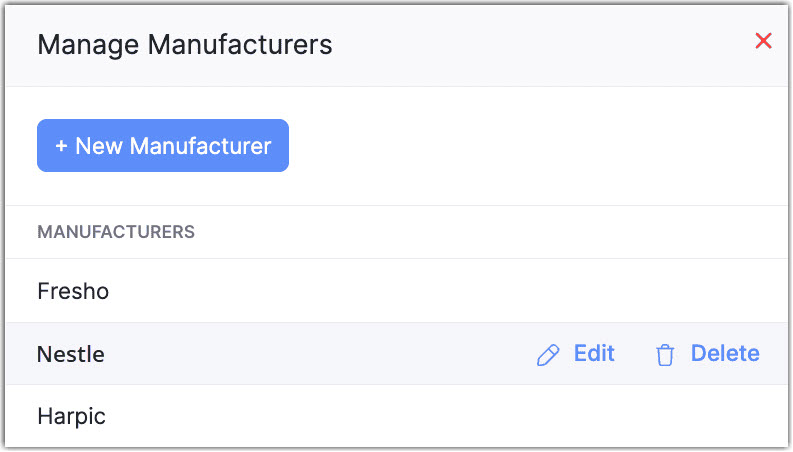Click blank space right of MANUFACTURERS header
Screen dimensions: 793x452
click(x=500, y=232)
